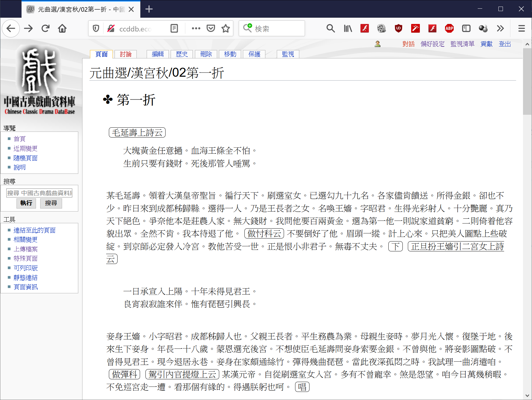Open the uBlock Origin shield extension
Screen dimensions: 532x400
(x=398, y=28)
